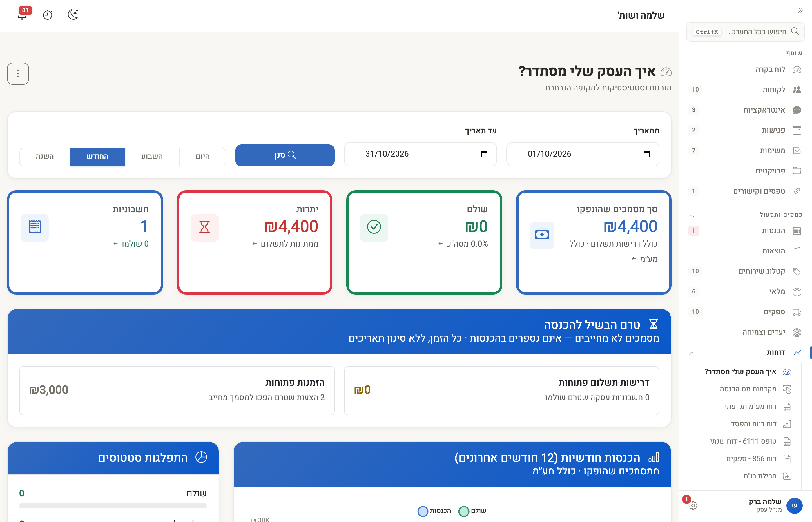Open יעדים וצמיחה target item
The image size is (812, 522).
click(746, 332)
